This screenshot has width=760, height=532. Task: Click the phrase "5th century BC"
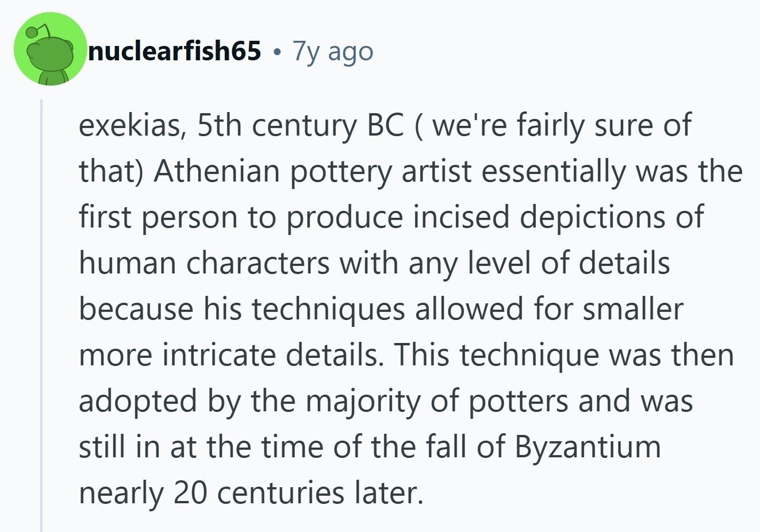point(300,126)
